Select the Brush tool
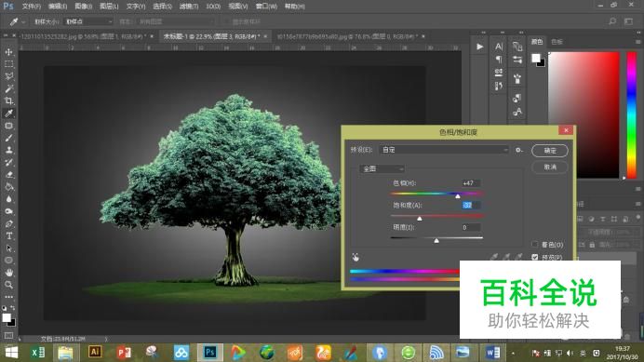The height and width of the screenshot is (362, 644). click(8, 138)
